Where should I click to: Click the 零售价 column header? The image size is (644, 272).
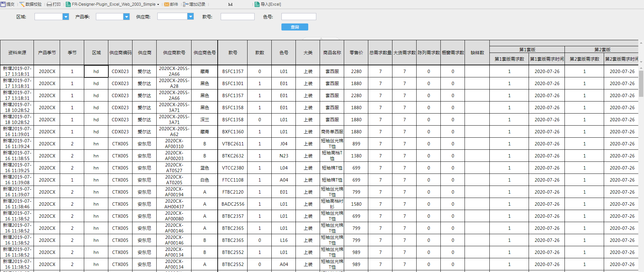point(356,53)
